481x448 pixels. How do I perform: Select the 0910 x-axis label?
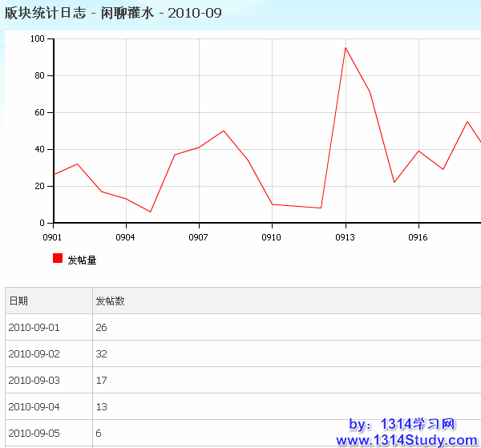point(271,237)
